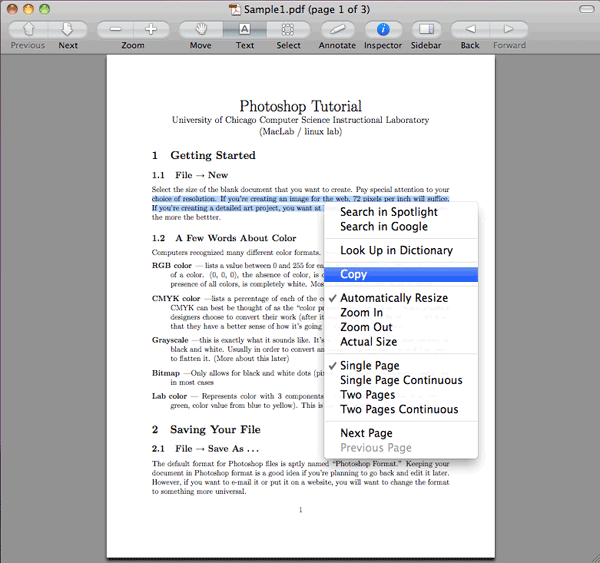Click the Zoom out minus icon
600x563 pixels.
coord(115,29)
